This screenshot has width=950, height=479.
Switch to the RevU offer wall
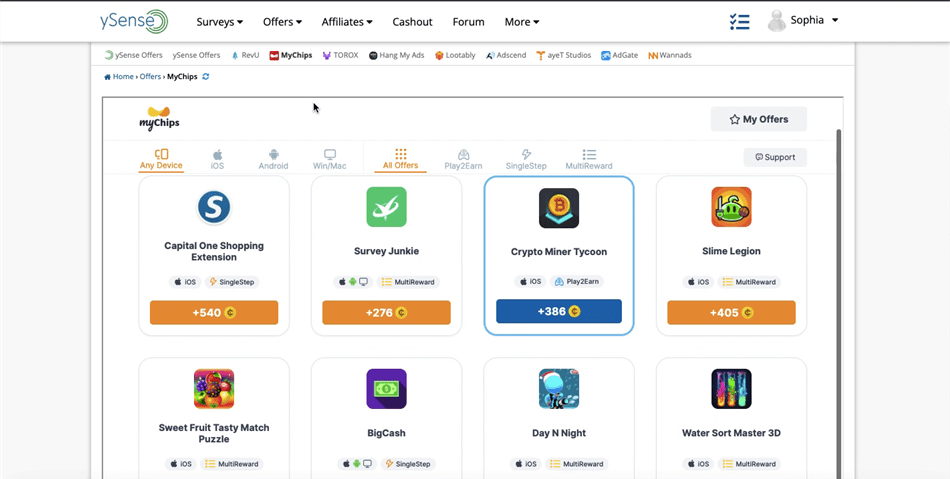click(x=245, y=55)
